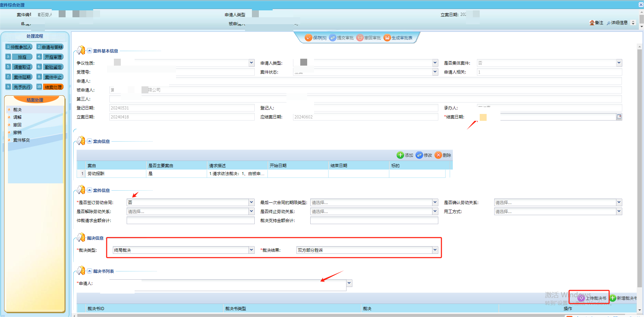Image resolution: width=644 pixels, height=317 pixels.
Task: Click the 上传裁决书 upload icon
Action: pos(582,298)
